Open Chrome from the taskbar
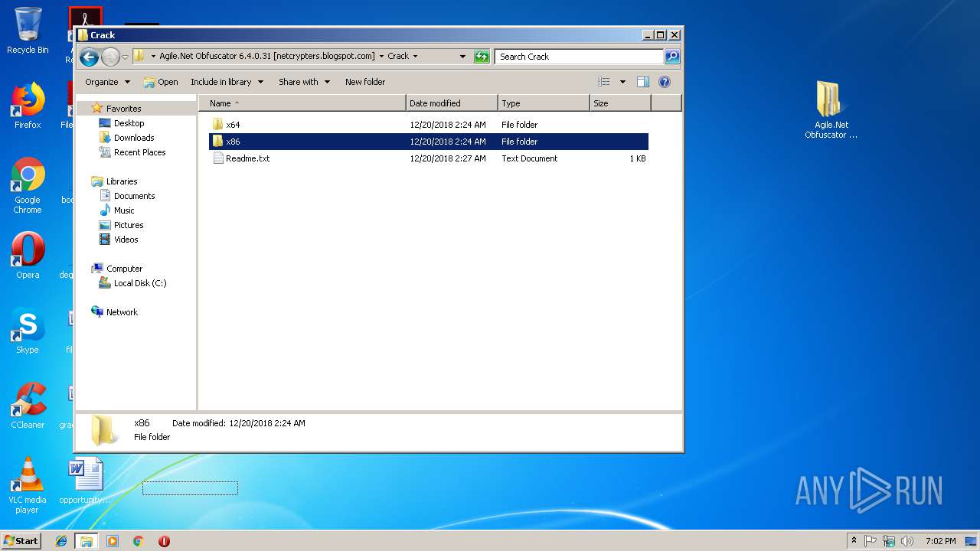Image resolution: width=980 pixels, height=551 pixels. tap(139, 541)
